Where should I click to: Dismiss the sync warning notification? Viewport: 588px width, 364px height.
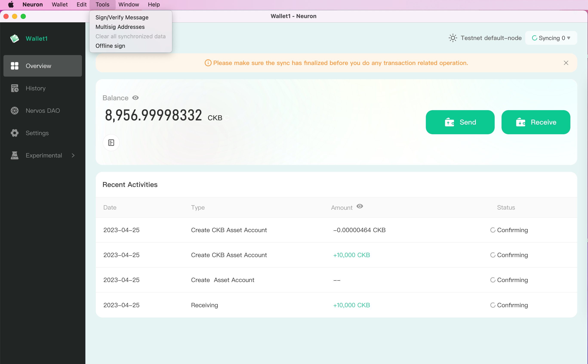[566, 63]
